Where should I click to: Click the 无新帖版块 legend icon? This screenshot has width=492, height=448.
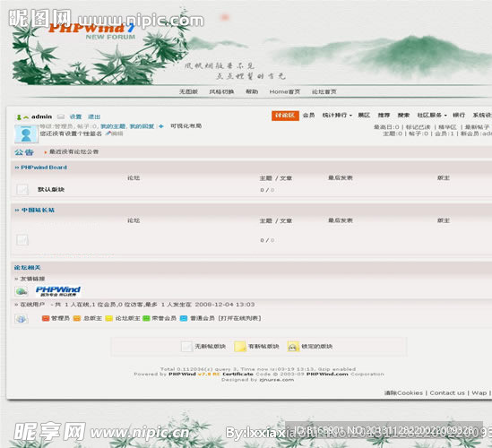point(186,347)
